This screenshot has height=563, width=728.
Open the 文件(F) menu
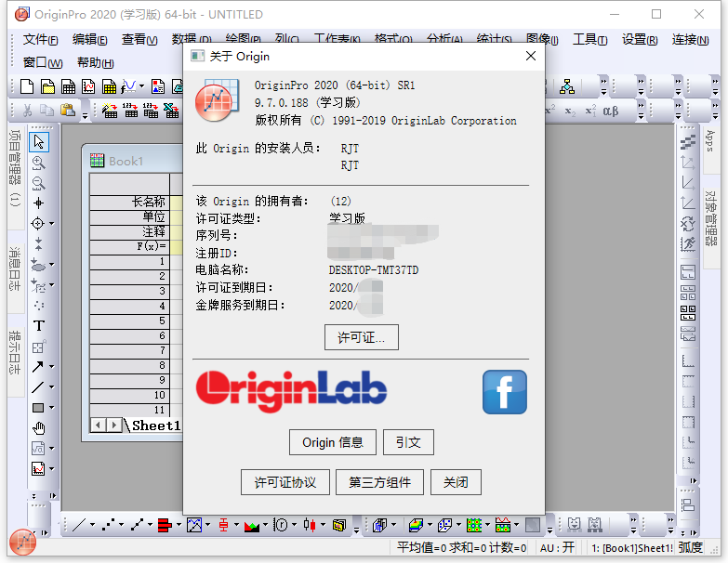coord(40,40)
